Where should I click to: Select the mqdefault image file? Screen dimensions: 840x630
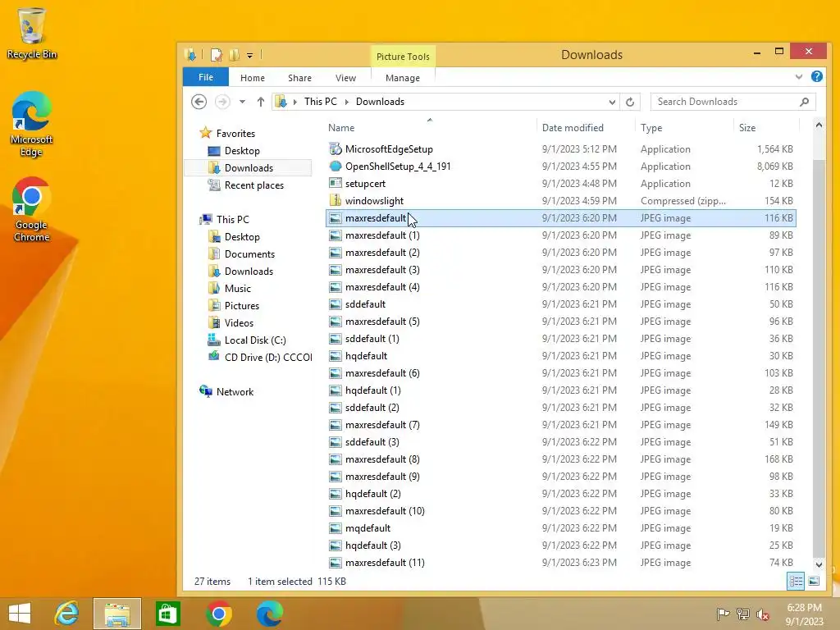[x=561, y=527]
